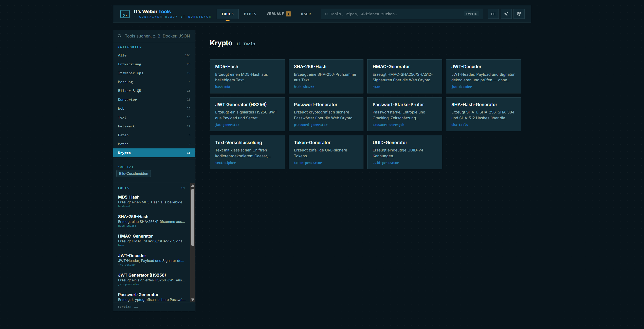Open the Passwort-Generator tool card
Viewport: 644px width, 329px height.
pyautogui.click(x=326, y=114)
